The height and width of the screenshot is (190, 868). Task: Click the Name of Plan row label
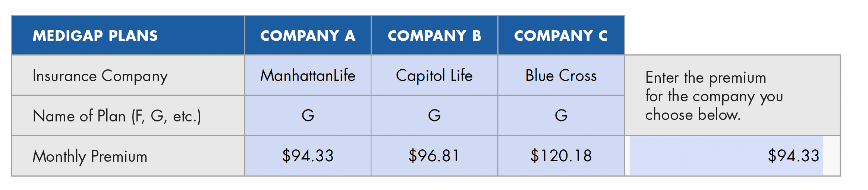click(128, 115)
